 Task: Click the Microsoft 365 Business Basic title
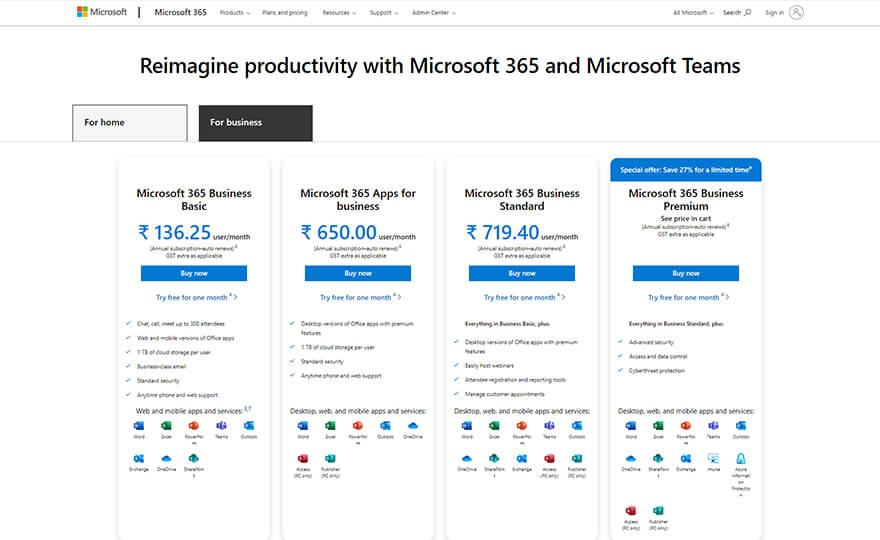(x=194, y=199)
